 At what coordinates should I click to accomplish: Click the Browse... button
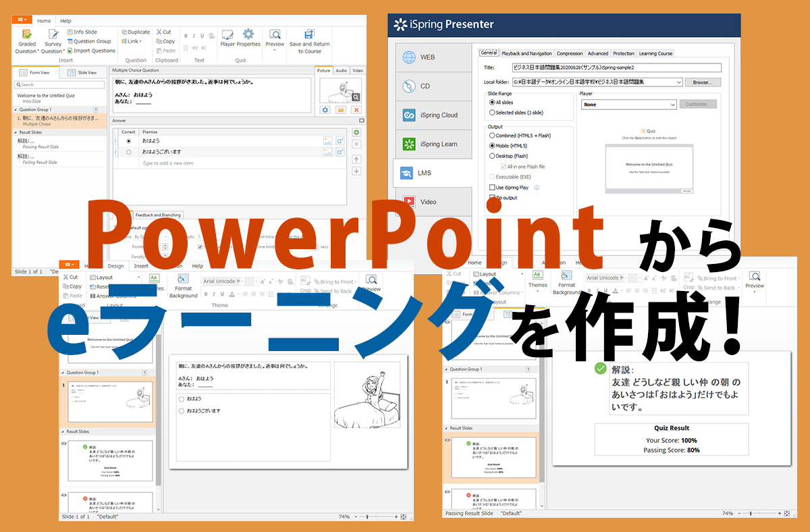[703, 82]
